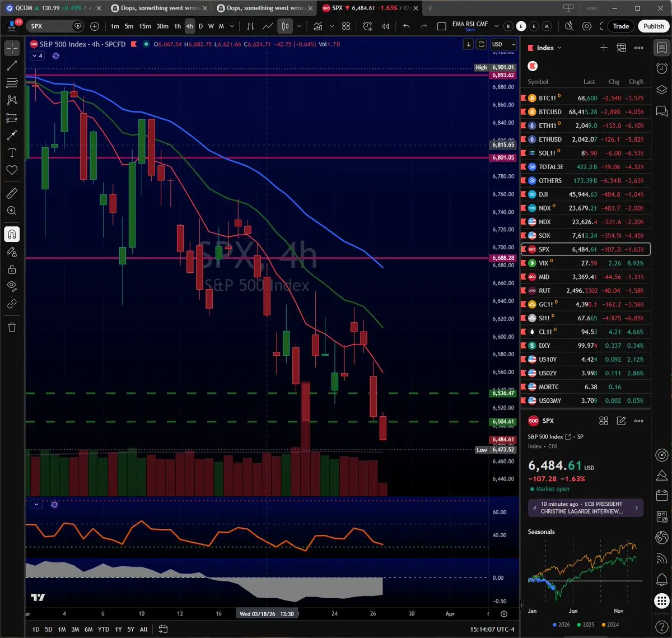Expand the timeframe interval dropdown
Screen dimensions: 672x638
(x=232, y=26)
